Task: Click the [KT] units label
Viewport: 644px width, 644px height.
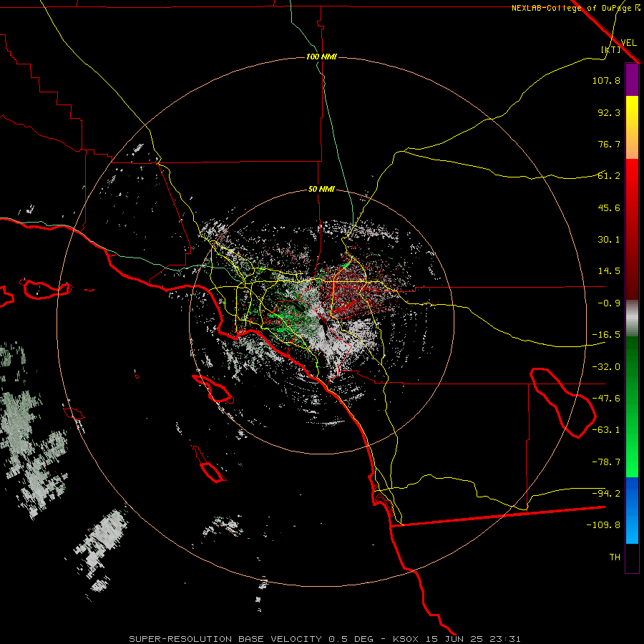Action: click(611, 49)
